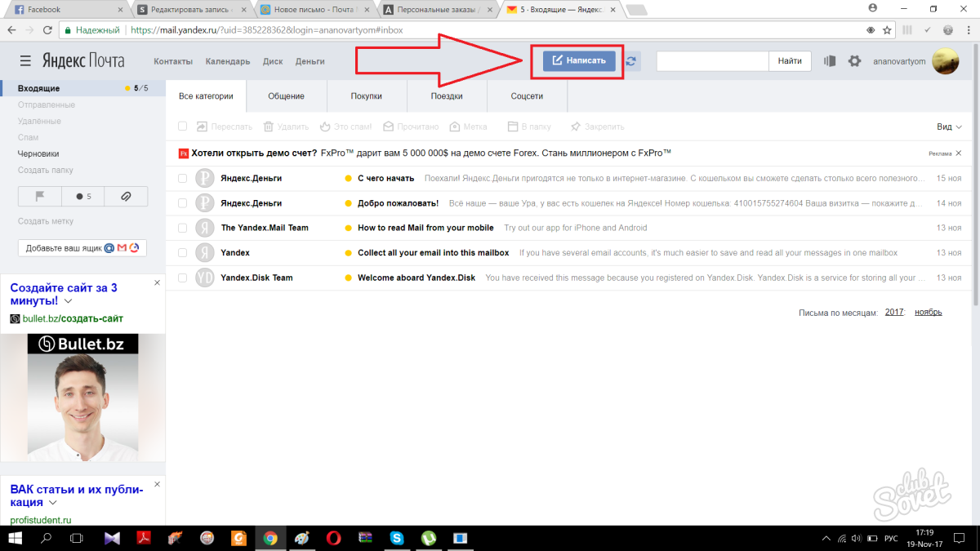The height and width of the screenshot is (551, 980).
Task: Select the Все категории tab
Action: tap(206, 96)
